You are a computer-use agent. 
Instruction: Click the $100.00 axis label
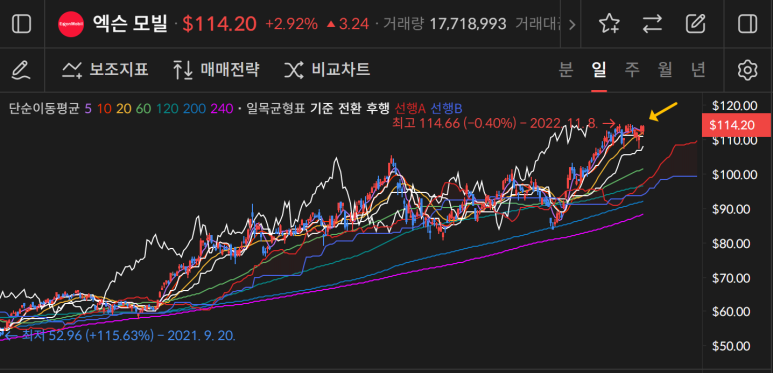(x=735, y=174)
